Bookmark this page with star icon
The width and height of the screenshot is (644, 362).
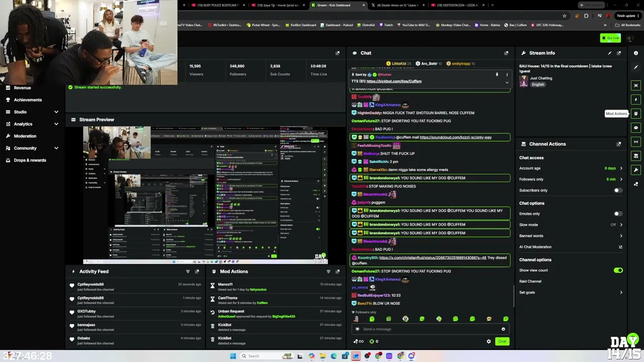click(x=564, y=16)
